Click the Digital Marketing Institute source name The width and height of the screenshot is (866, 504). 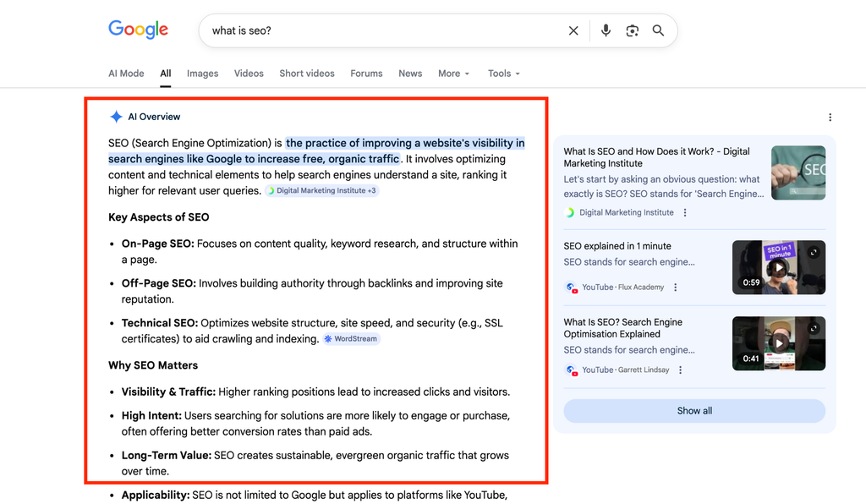pos(627,212)
